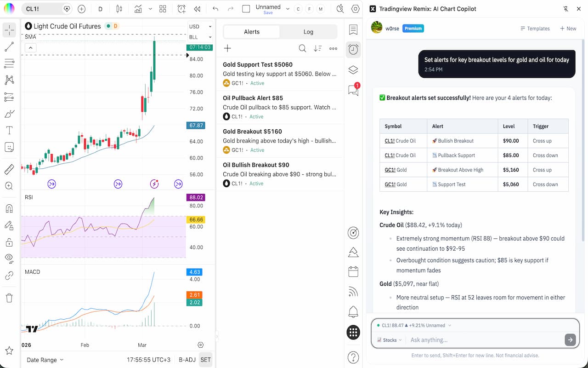
Task: Open the economic calendar icon
Action: (353, 271)
